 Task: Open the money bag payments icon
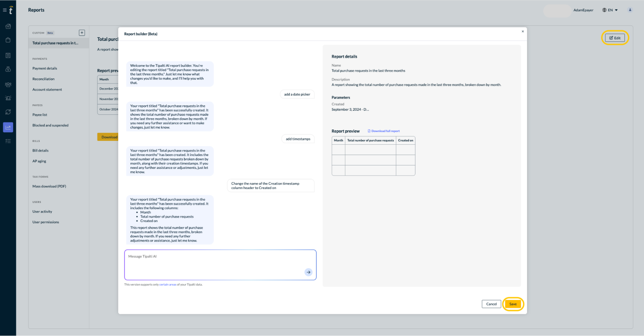(x=8, y=69)
